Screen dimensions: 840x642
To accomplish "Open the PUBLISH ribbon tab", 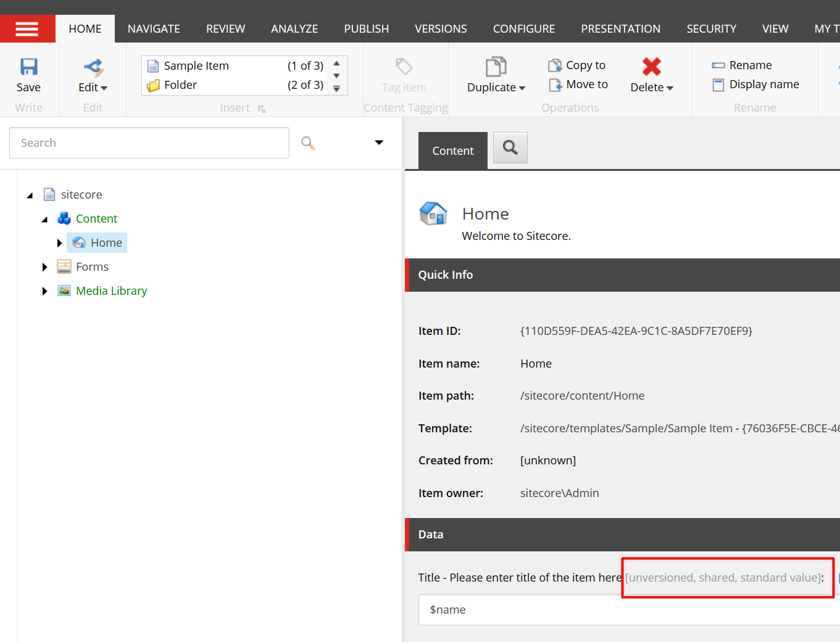I will 366,28.
